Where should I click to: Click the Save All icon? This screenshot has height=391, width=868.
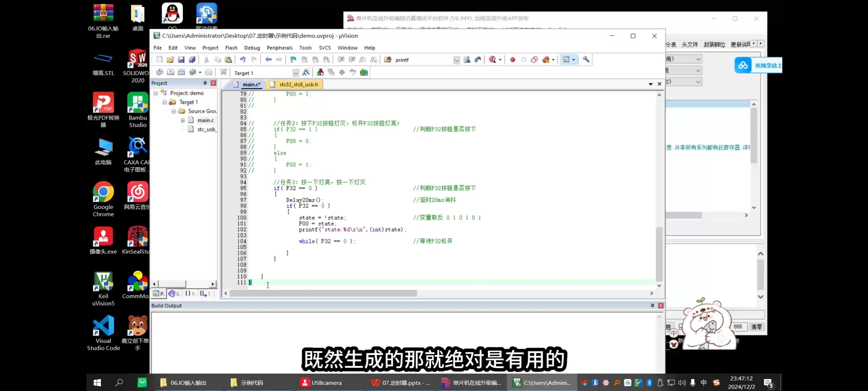pyautogui.click(x=192, y=60)
